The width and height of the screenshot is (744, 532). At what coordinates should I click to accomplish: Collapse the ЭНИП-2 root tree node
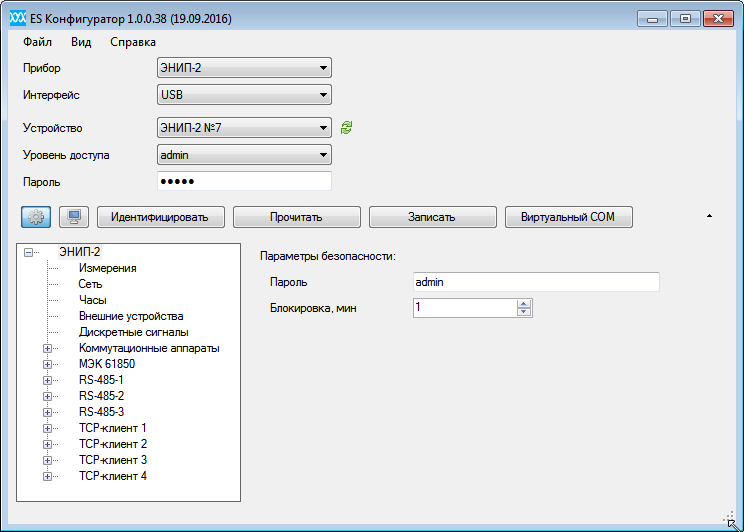click(28, 252)
